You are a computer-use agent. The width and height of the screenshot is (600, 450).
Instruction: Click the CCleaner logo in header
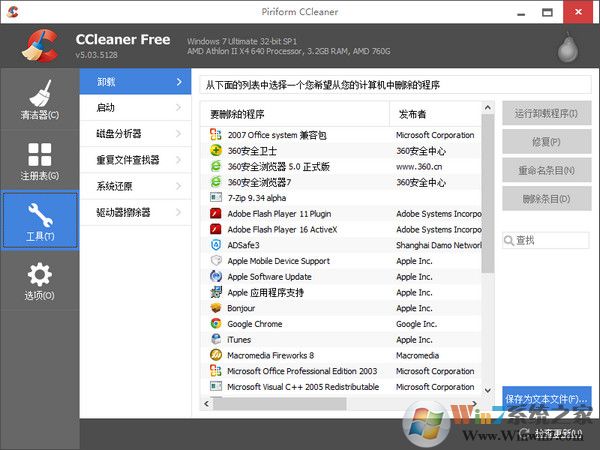coord(40,46)
